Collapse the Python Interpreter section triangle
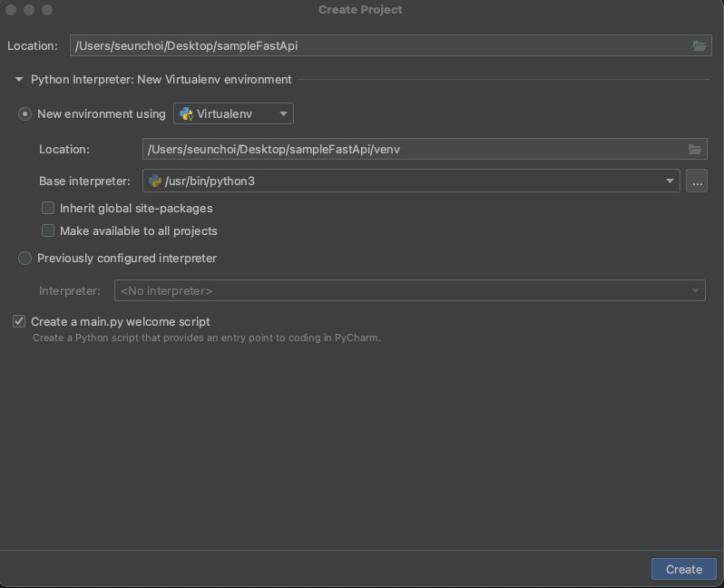This screenshot has width=724, height=588. click(x=19, y=80)
